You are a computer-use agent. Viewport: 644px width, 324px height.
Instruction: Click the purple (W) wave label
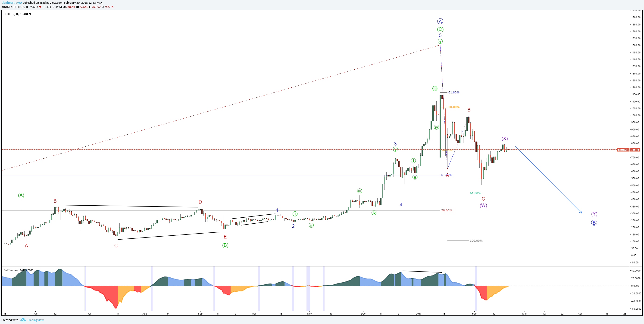coord(483,205)
